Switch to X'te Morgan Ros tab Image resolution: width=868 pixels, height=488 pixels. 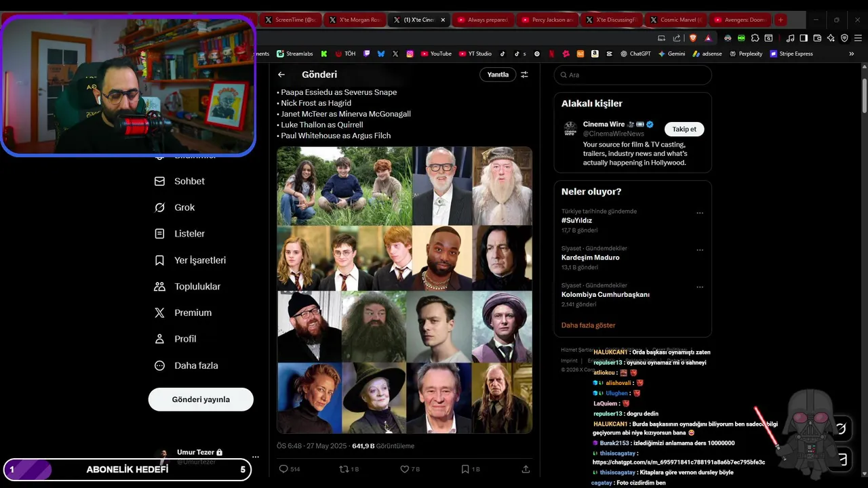pyautogui.click(x=354, y=20)
